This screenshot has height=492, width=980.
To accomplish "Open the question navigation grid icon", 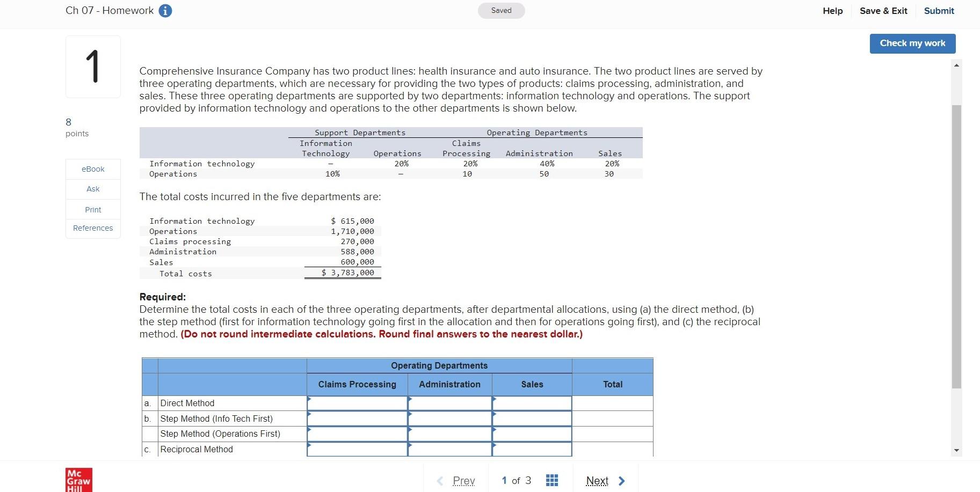I will tap(552, 480).
